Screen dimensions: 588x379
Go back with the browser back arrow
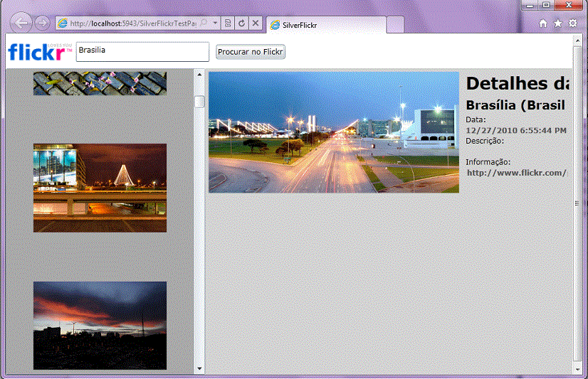21,23
